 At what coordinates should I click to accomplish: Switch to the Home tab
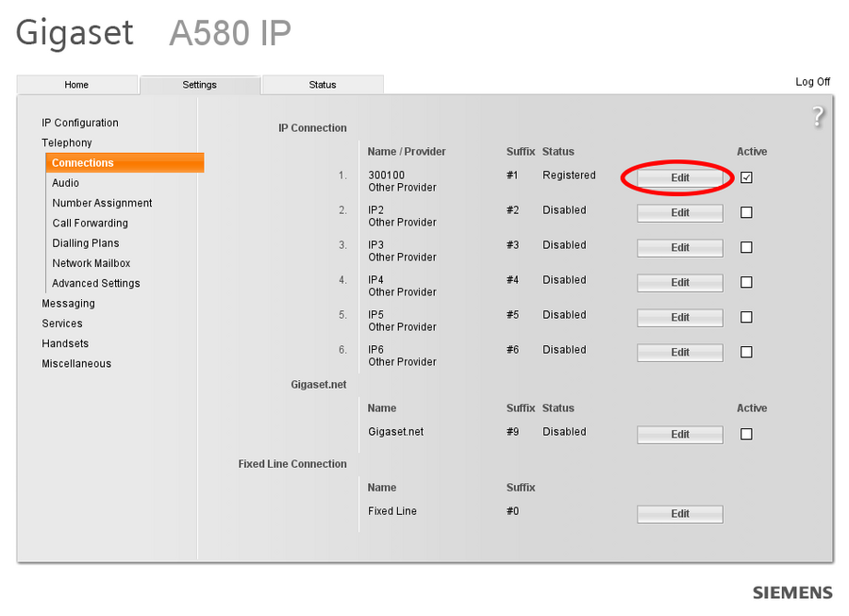77,84
